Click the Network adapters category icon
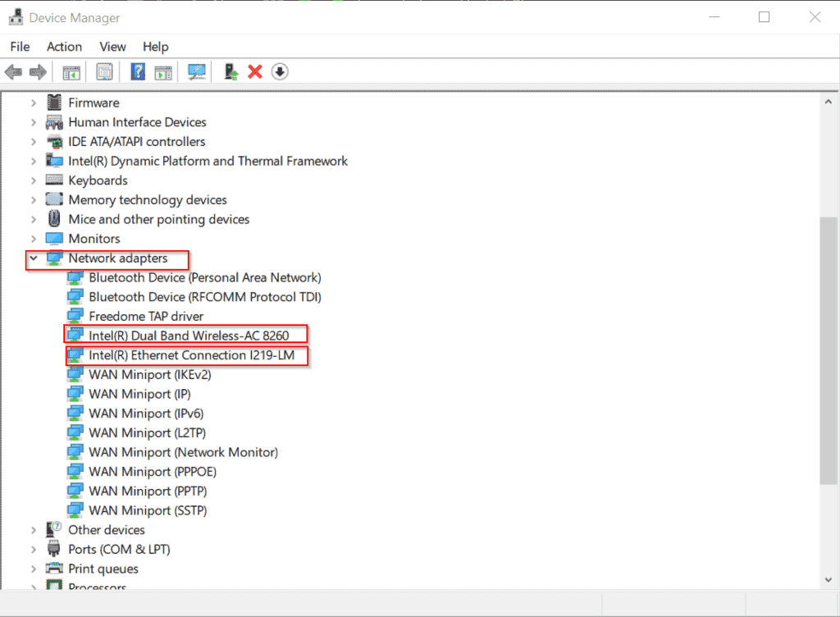Viewport: 840px width, 617px height. click(x=54, y=258)
